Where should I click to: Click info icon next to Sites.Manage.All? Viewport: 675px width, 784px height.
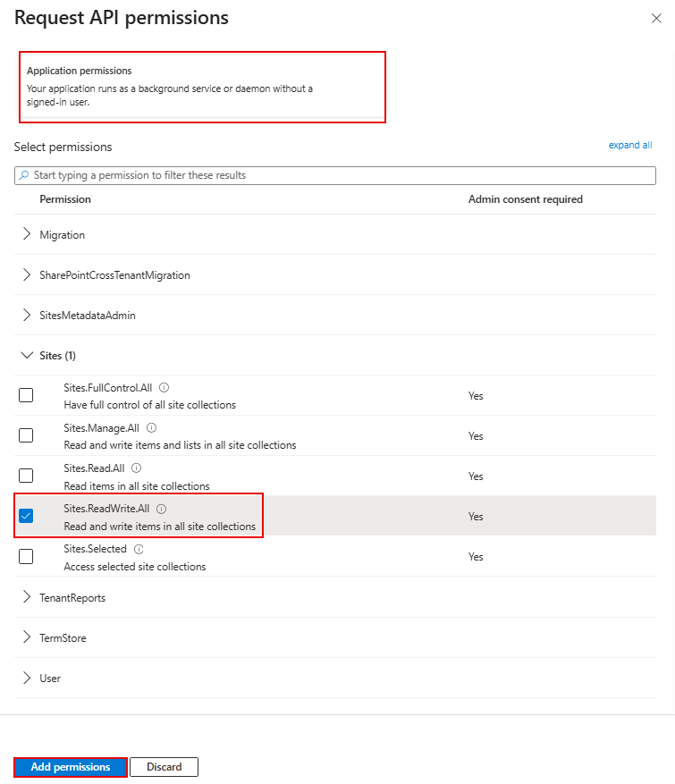(152, 428)
